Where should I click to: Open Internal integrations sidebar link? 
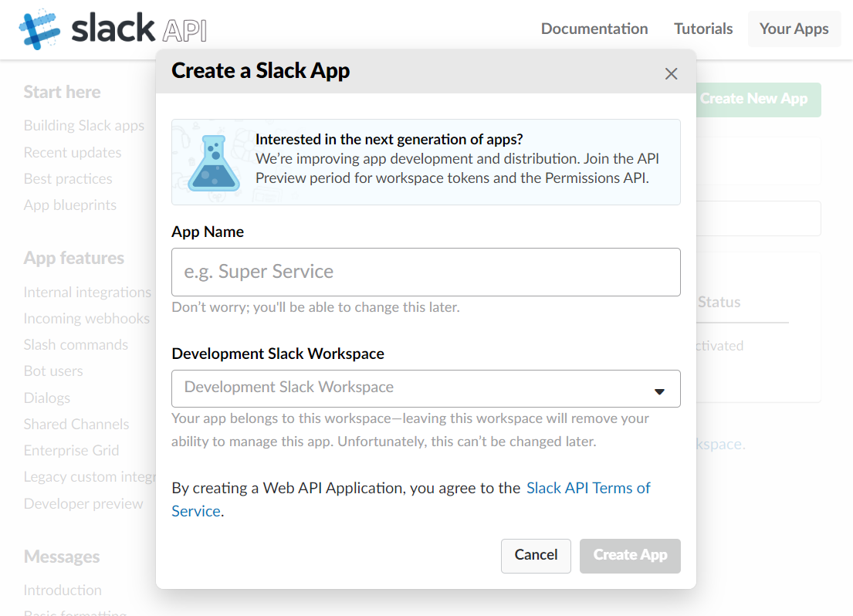click(x=87, y=293)
